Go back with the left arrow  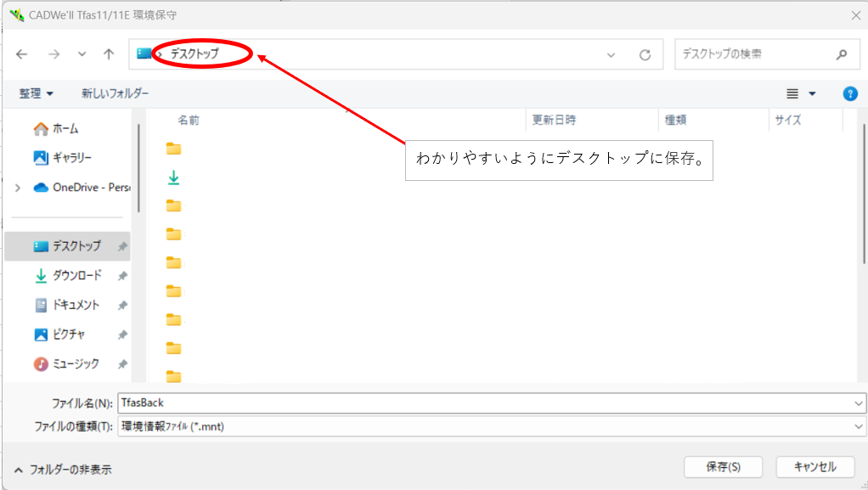pyautogui.click(x=21, y=54)
